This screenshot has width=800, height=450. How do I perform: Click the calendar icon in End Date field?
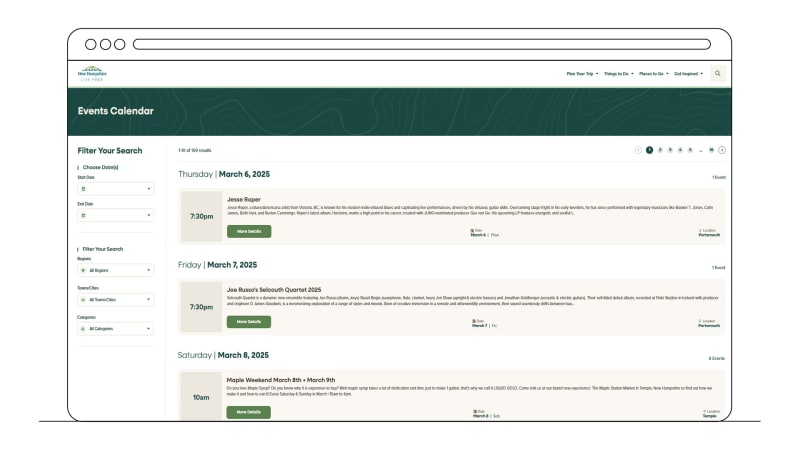pyautogui.click(x=84, y=215)
